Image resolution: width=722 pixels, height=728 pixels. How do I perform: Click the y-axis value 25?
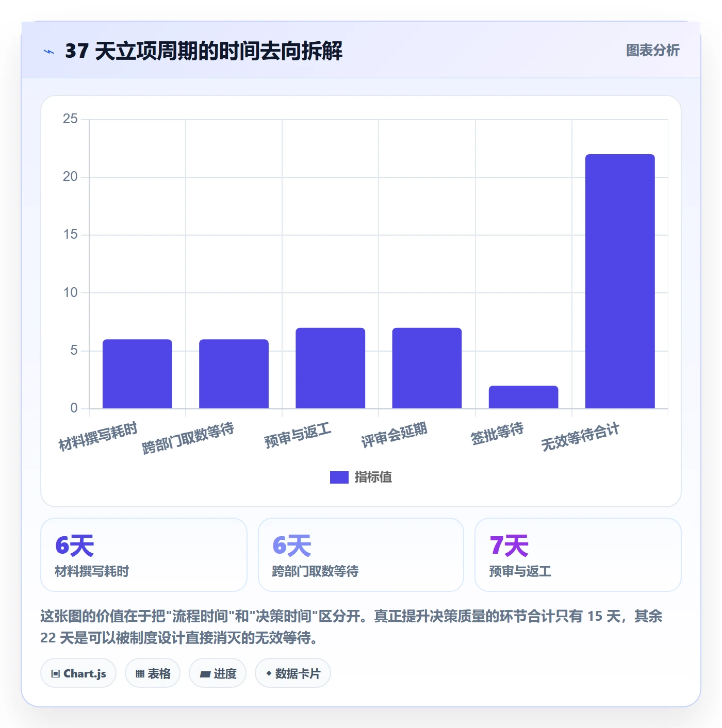pyautogui.click(x=70, y=119)
